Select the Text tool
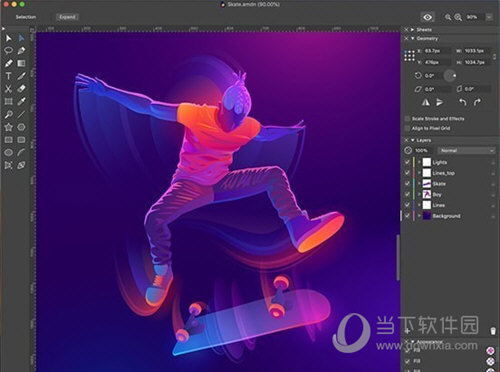The image size is (500, 372). click(x=8, y=76)
